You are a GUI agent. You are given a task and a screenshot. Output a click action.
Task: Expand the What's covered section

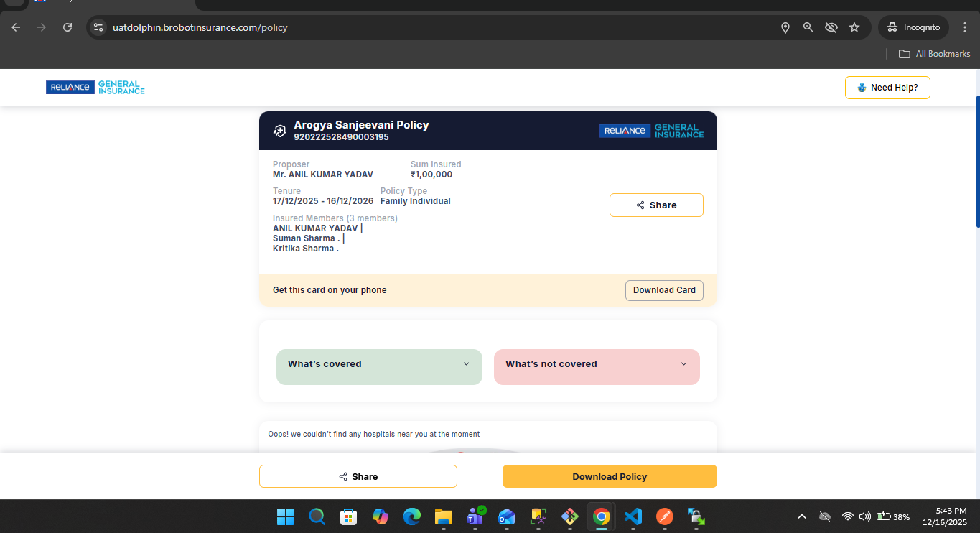click(x=379, y=364)
